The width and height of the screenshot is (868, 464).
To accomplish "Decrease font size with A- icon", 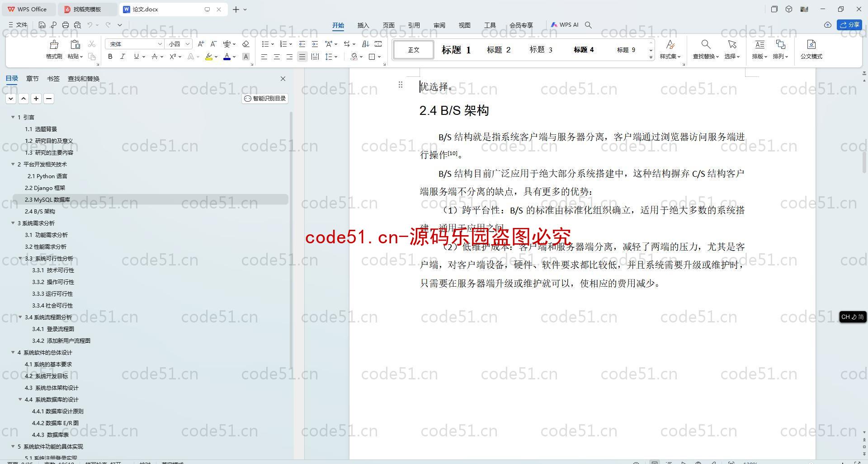I will pyautogui.click(x=213, y=44).
